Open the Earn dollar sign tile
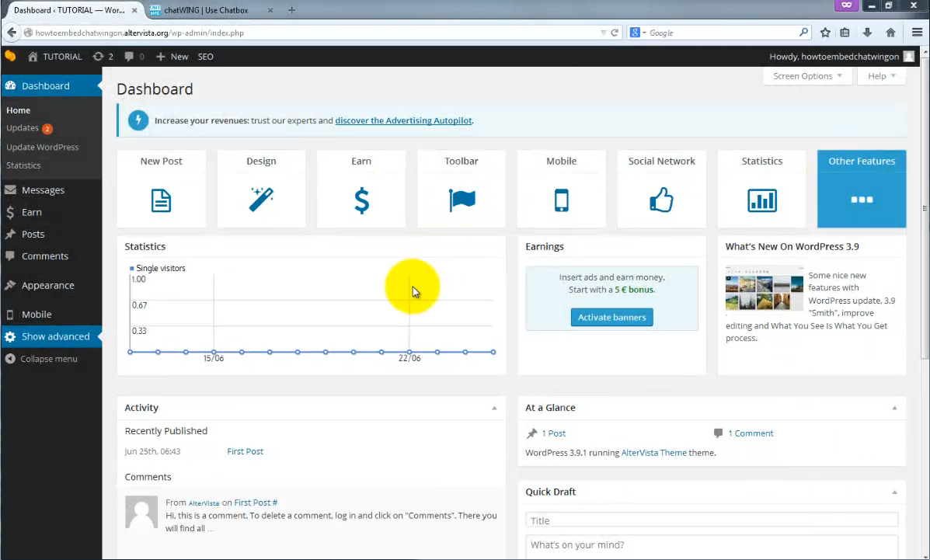 tap(361, 189)
